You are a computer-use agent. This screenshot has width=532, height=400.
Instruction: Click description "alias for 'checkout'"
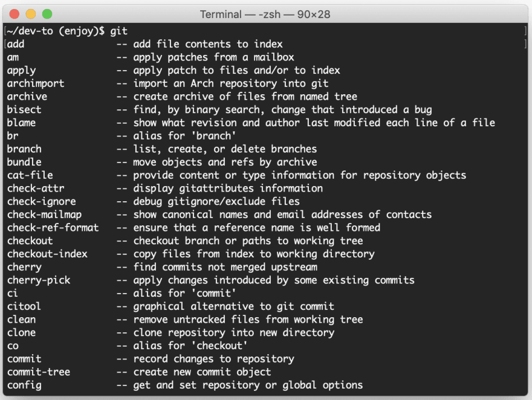click(x=190, y=346)
